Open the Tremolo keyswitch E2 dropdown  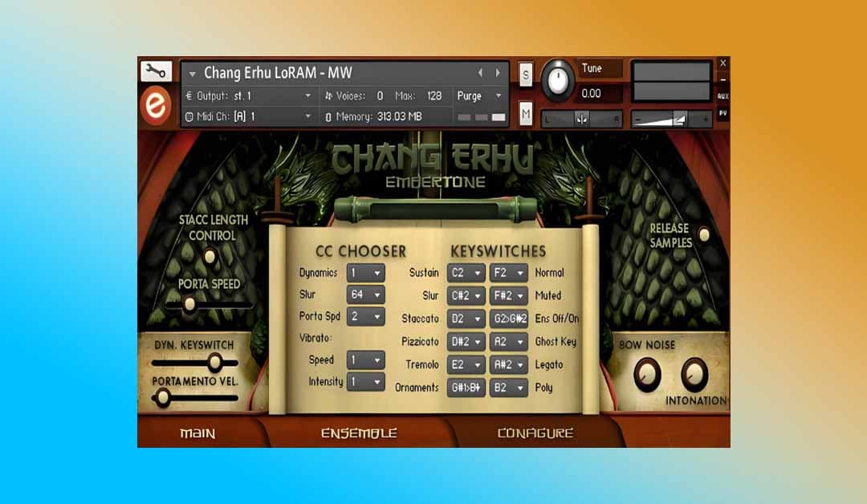(466, 364)
